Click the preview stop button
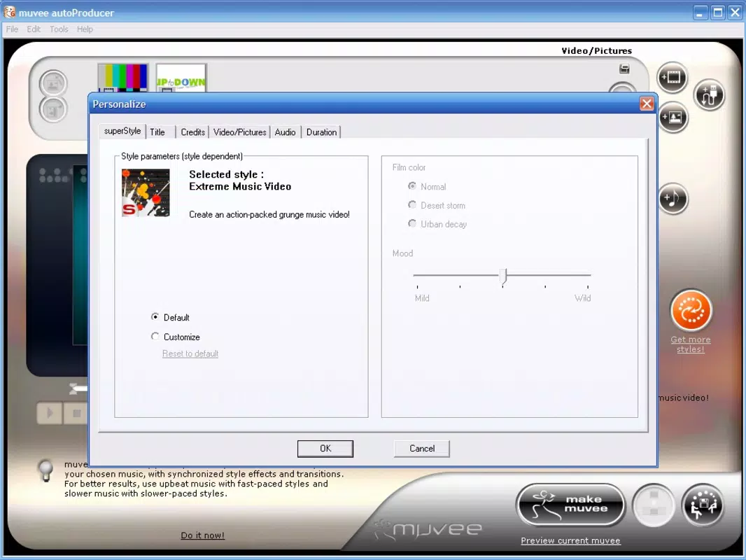 pos(76,413)
